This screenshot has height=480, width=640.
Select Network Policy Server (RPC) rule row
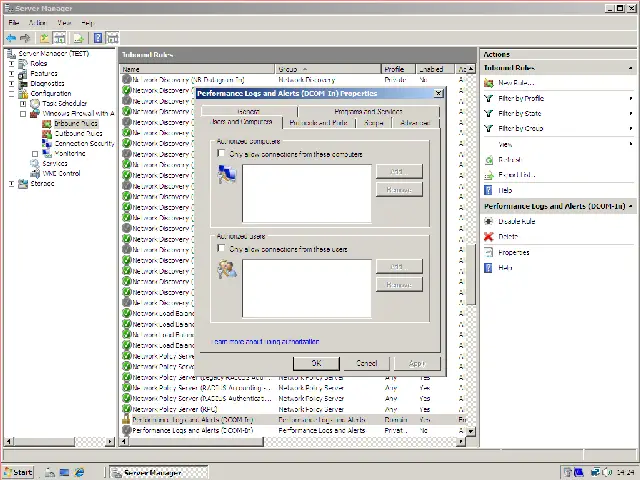tap(294, 409)
